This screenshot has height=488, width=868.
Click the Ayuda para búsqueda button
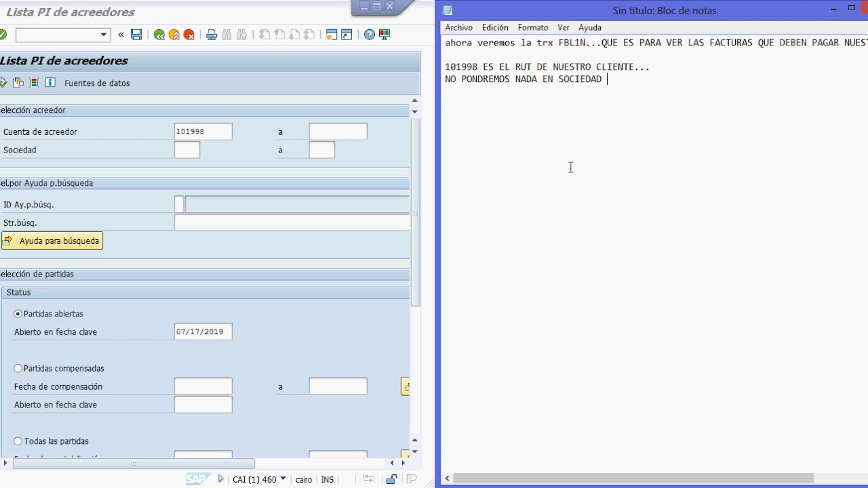[x=52, y=241]
